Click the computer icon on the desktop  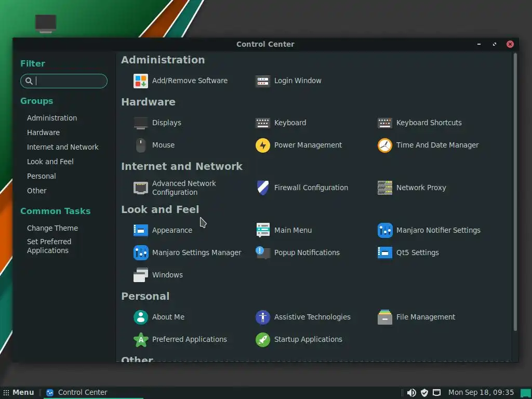46,24
